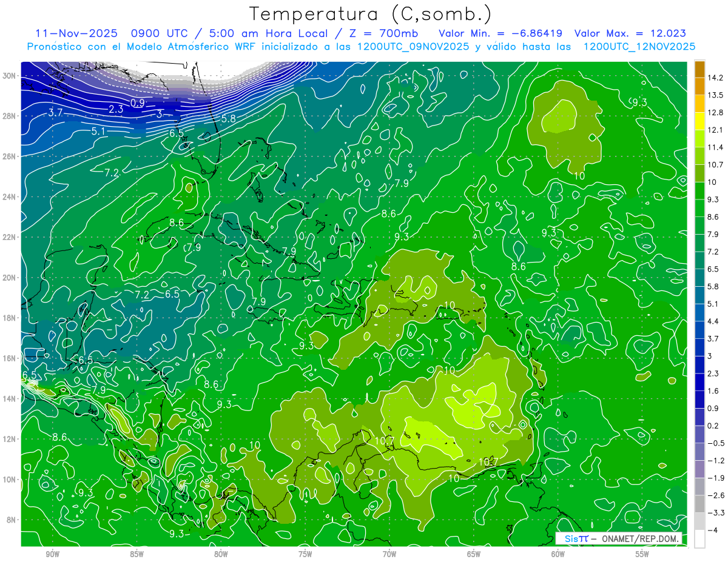Image resolution: width=728 pixels, height=562 pixels.
Task: Click the title 'Temperatura (C,somb.)'
Action: click(371, 13)
